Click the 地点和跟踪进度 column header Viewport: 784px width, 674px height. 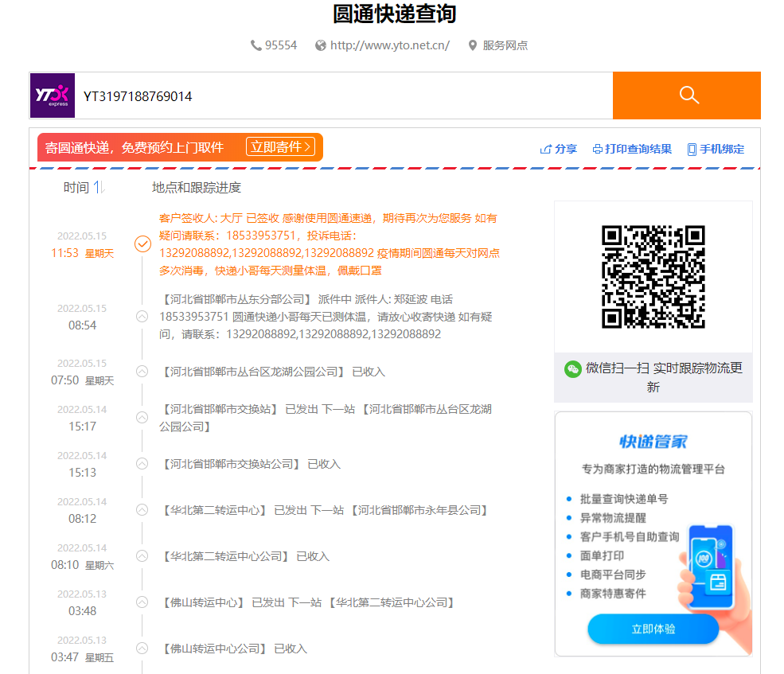[197, 188]
